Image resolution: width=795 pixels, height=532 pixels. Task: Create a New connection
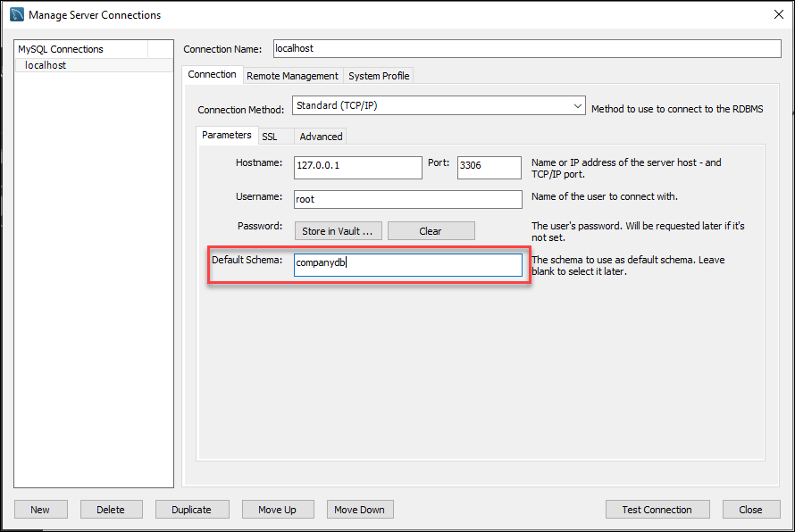(40, 510)
